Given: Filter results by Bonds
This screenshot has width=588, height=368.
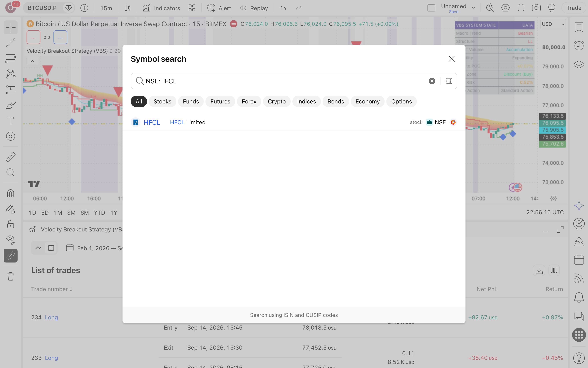Looking at the screenshot, I should click(x=336, y=101).
